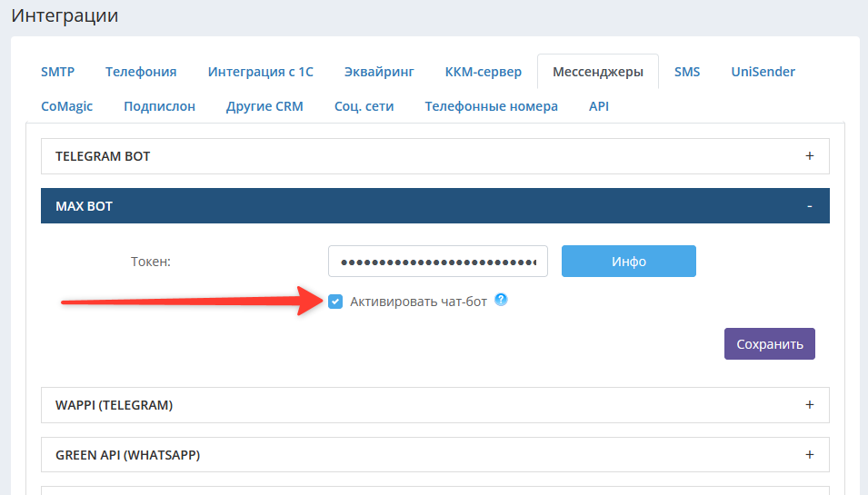Toggle the 'Активировать чат-бот' checkbox
The height and width of the screenshot is (495, 868).
coord(336,302)
